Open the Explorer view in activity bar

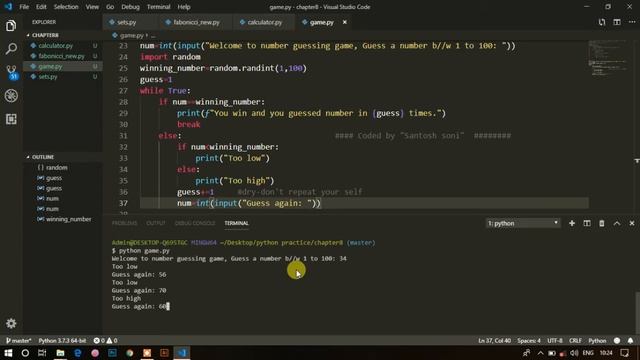(x=11, y=26)
